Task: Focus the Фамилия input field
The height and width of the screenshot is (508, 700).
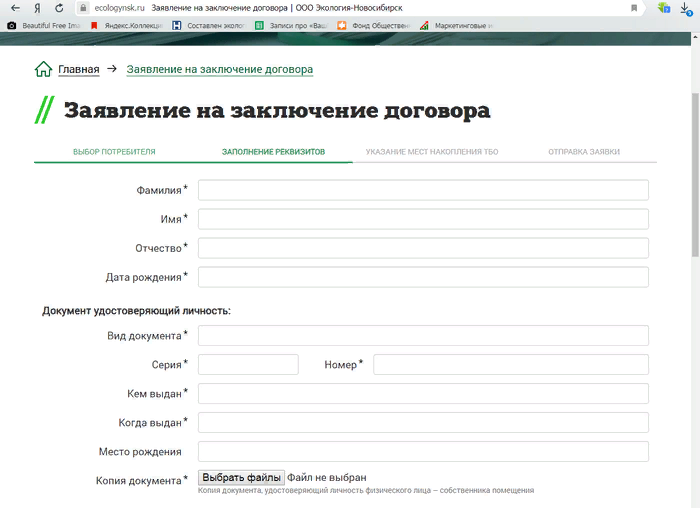Action: click(423, 190)
